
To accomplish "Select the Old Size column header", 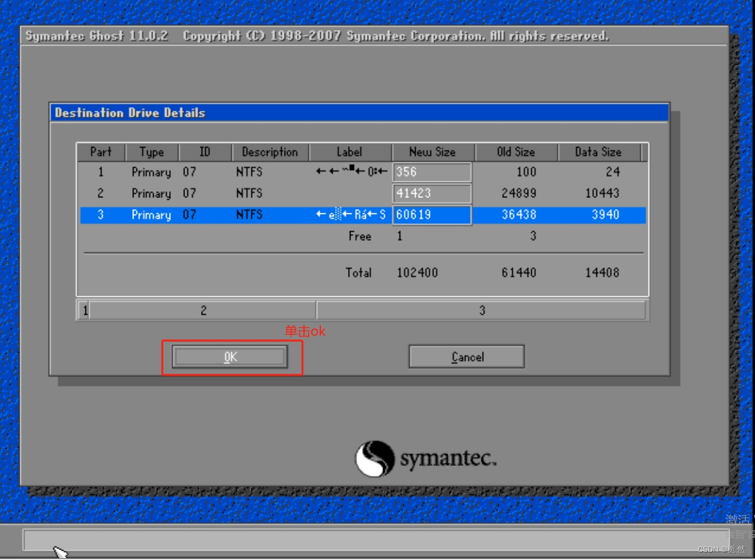I will (x=516, y=152).
